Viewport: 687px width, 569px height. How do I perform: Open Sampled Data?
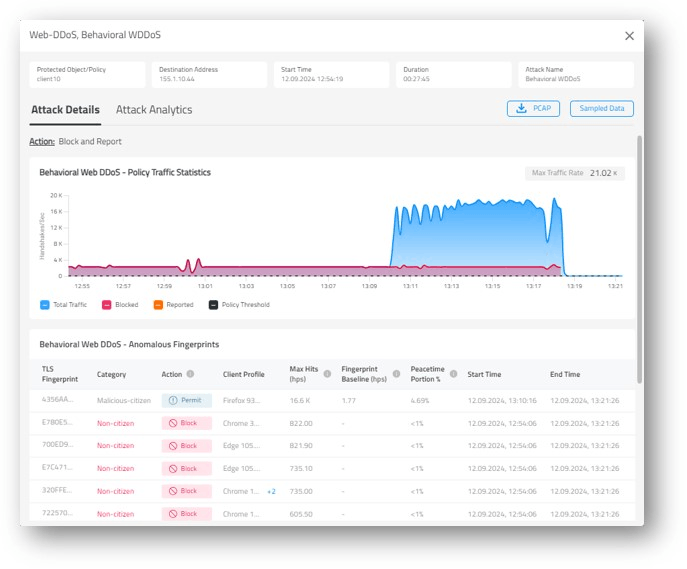click(x=602, y=109)
